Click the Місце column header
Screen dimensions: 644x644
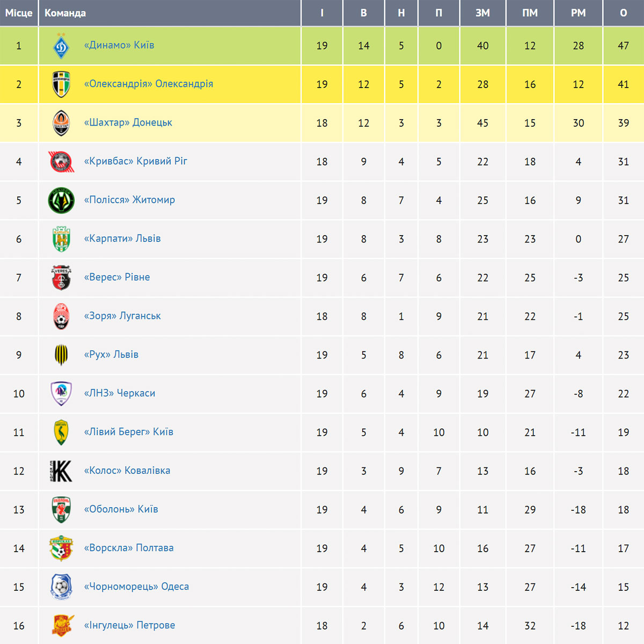click(x=19, y=13)
